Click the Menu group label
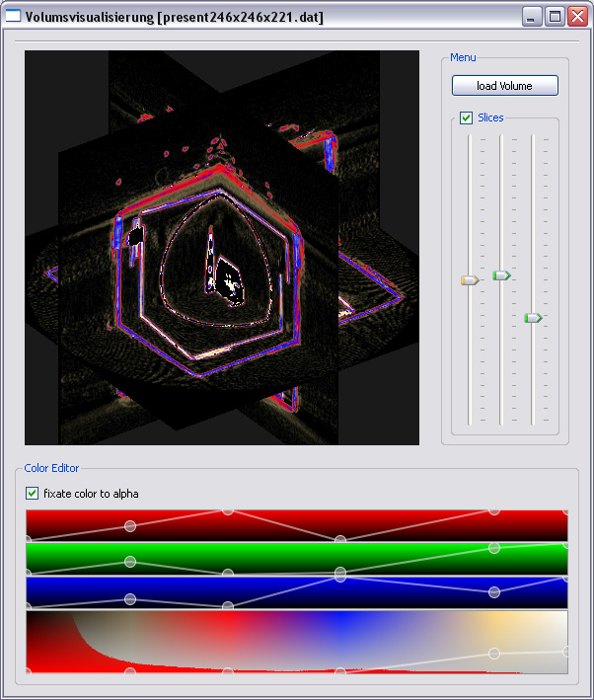 pyautogui.click(x=463, y=57)
